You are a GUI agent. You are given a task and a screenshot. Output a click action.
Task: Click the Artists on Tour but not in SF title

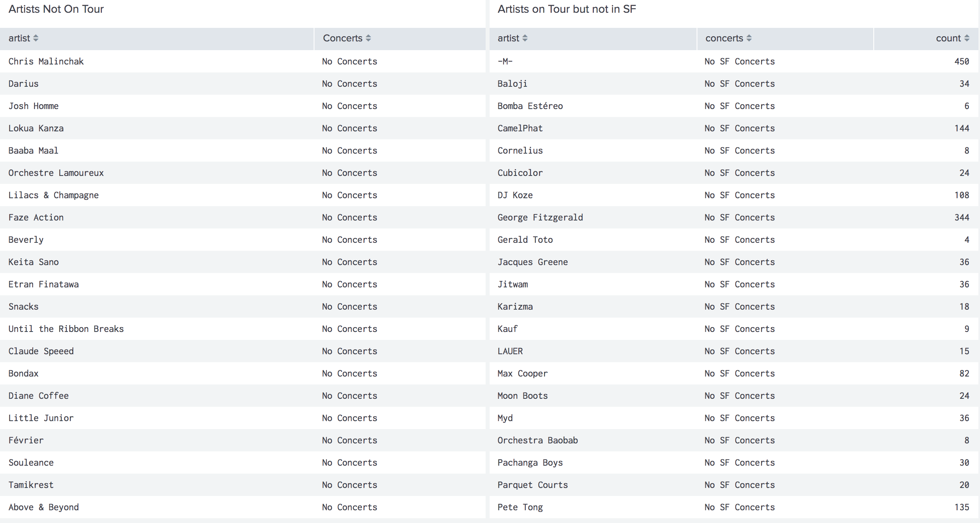pos(567,9)
